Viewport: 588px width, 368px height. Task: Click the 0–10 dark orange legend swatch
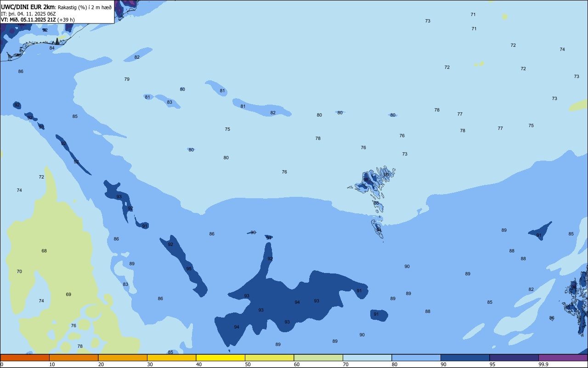(25, 358)
